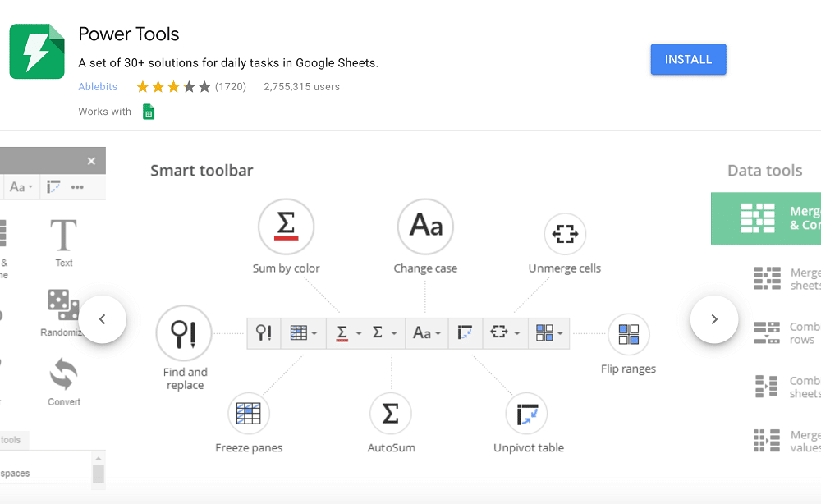Click the red-underlined sigma toolbar icon
The image size is (821, 504).
(342, 333)
